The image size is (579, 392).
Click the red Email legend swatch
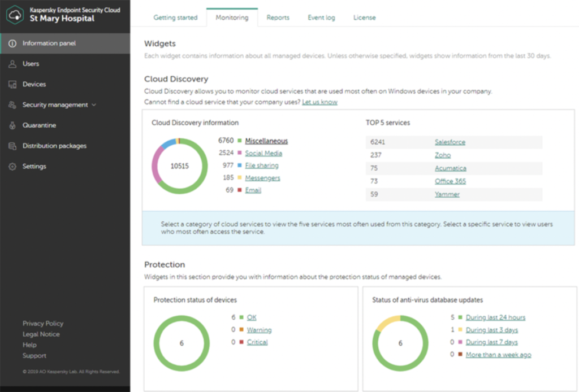[239, 190]
